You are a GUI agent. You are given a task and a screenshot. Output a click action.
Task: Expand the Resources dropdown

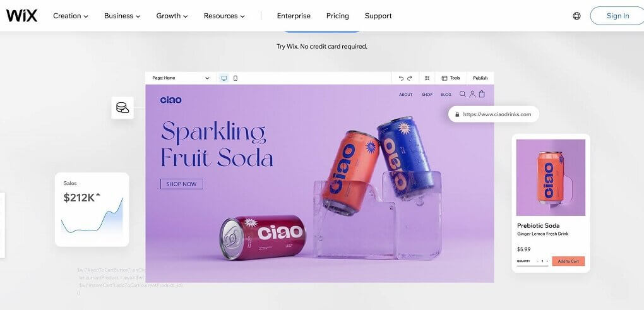[x=224, y=16]
